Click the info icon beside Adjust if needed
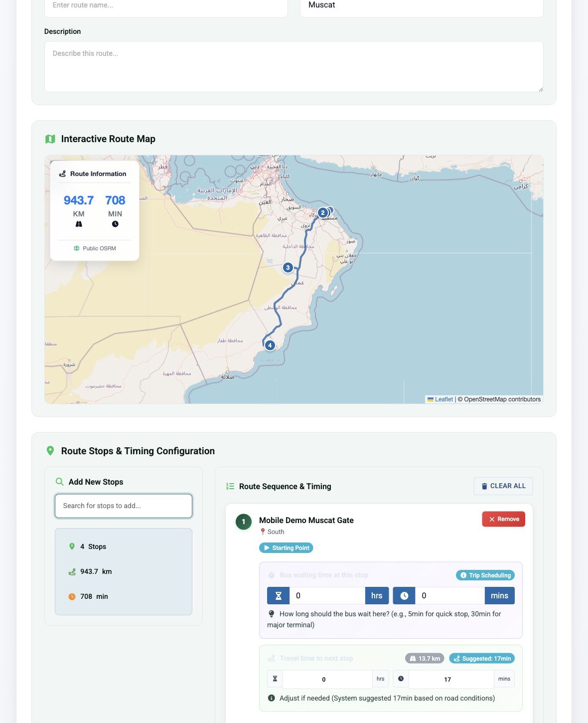 [x=272, y=698]
